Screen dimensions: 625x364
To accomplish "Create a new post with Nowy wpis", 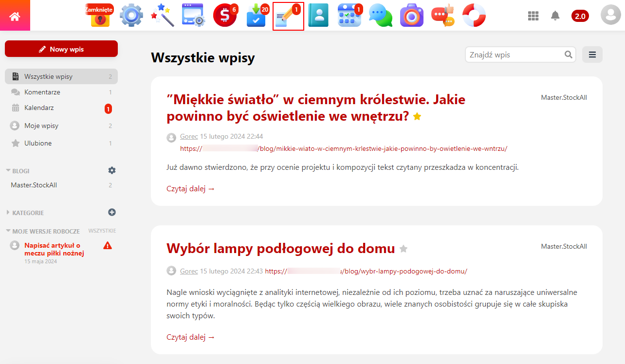I will click(x=61, y=49).
